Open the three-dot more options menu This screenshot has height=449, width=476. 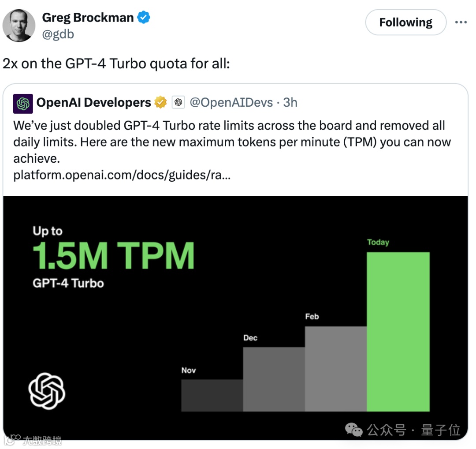pyautogui.click(x=461, y=22)
